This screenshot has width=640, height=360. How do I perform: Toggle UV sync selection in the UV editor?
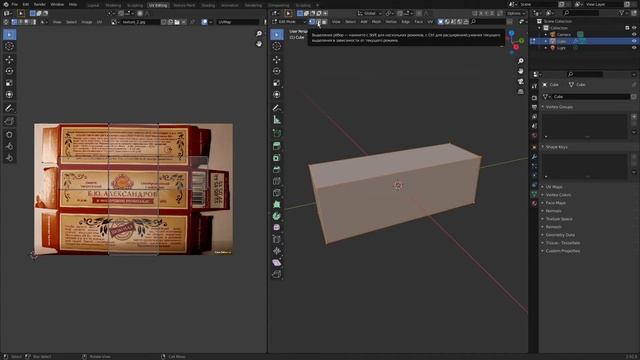point(6,22)
